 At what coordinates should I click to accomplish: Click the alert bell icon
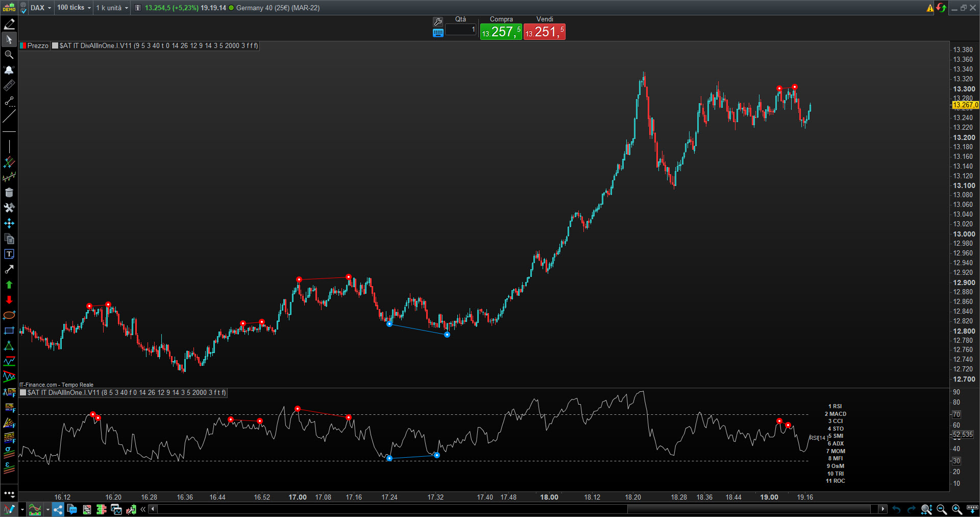tap(9, 70)
